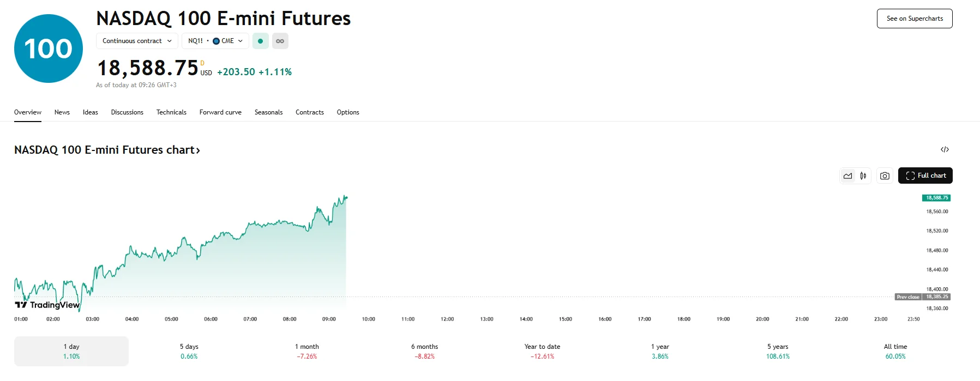Image resolution: width=980 pixels, height=381 pixels.
Task: Switch chart to candlestick style
Action: 863,176
